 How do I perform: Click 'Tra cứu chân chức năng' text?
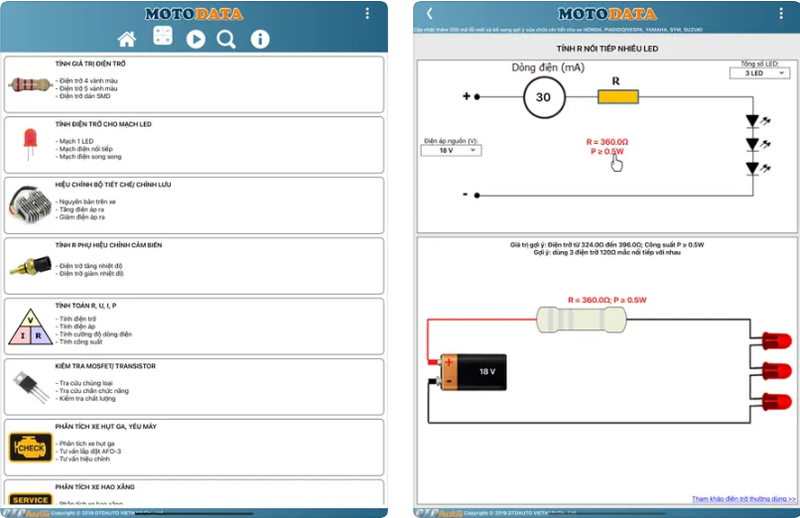[94, 391]
